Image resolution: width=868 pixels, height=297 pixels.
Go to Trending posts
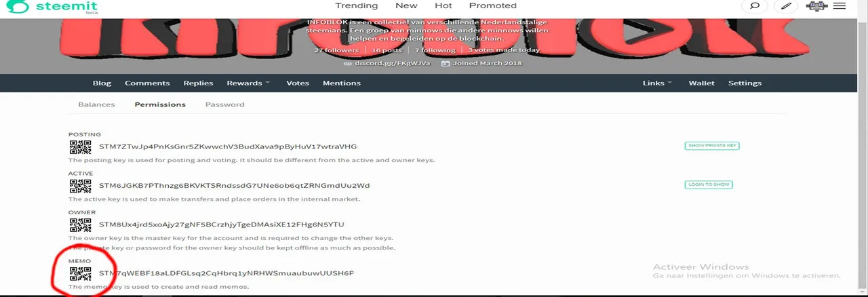(356, 5)
